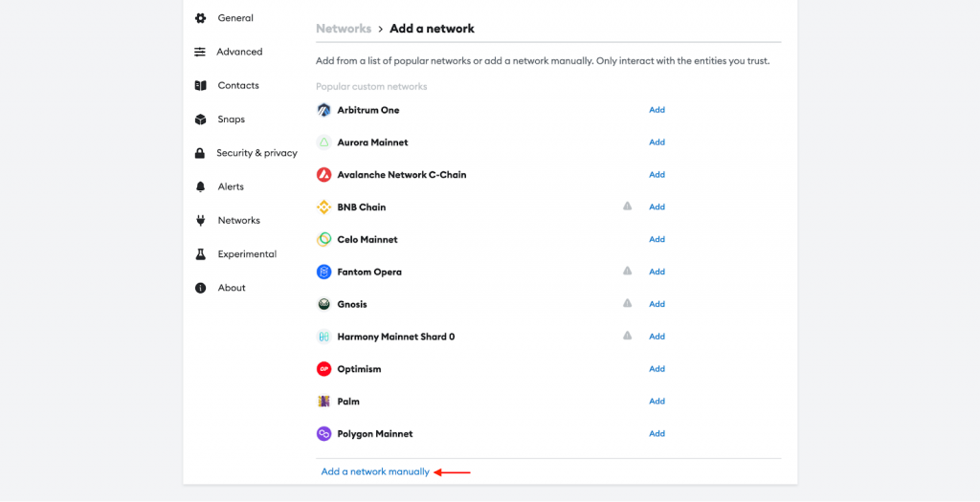Viewport: 980px width, 502px height.
Task: Click the warning icon for Harmony Mainnet
Action: pos(628,336)
